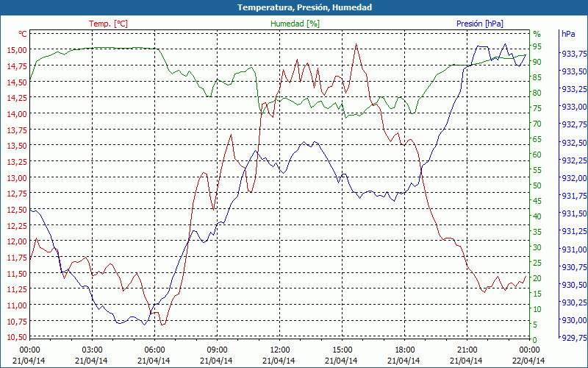
Task: Select the blue Presión [hPa] legend label
Action: [x=480, y=24]
